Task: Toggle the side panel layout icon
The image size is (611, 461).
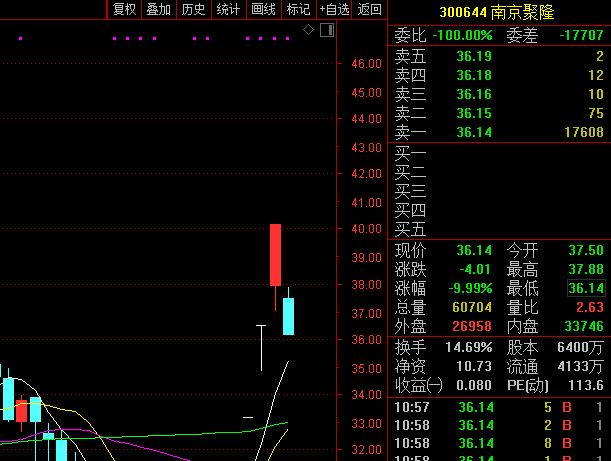Action: (327, 30)
